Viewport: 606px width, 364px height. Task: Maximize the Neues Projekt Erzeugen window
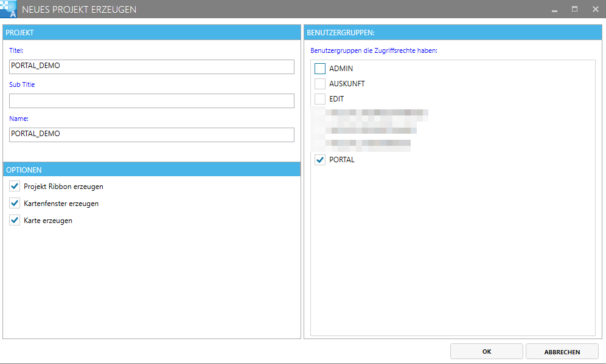pos(575,9)
